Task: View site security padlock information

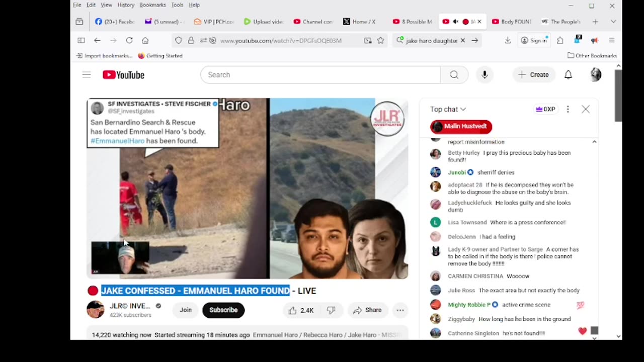Action: [191, 40]
